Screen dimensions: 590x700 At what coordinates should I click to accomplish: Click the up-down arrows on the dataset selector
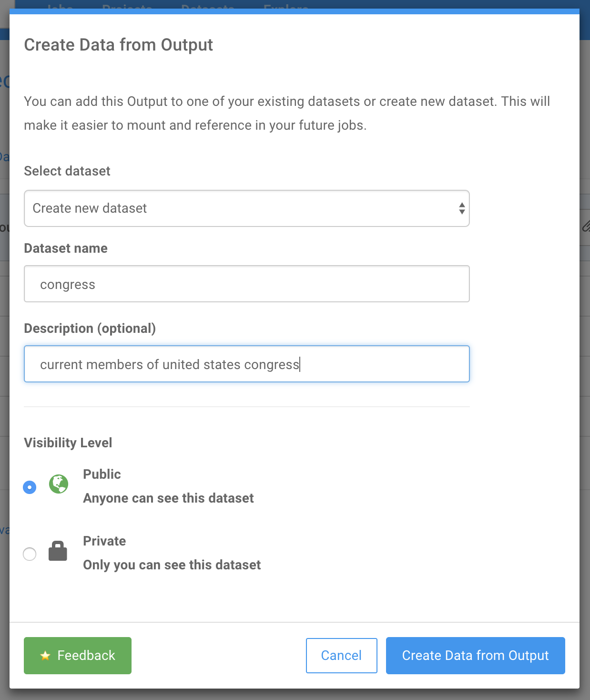click(461, 208)
